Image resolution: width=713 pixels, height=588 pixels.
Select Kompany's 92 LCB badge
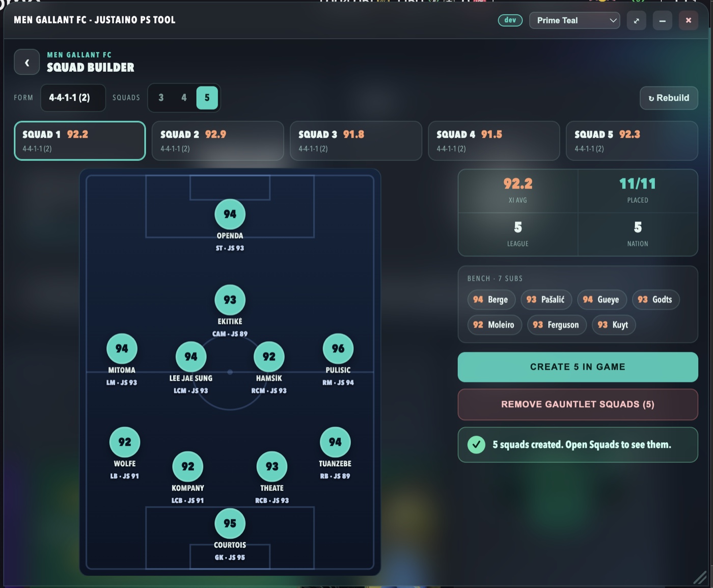[188, 467]
